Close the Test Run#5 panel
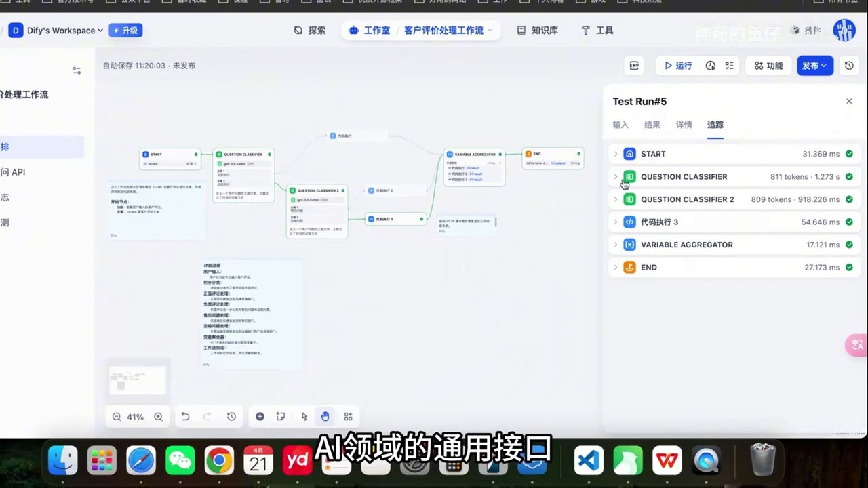 [849, 101]
